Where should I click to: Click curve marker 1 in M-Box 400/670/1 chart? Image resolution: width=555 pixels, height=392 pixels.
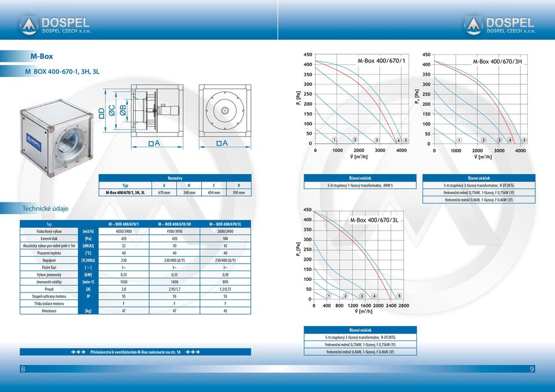pos(334,140)
